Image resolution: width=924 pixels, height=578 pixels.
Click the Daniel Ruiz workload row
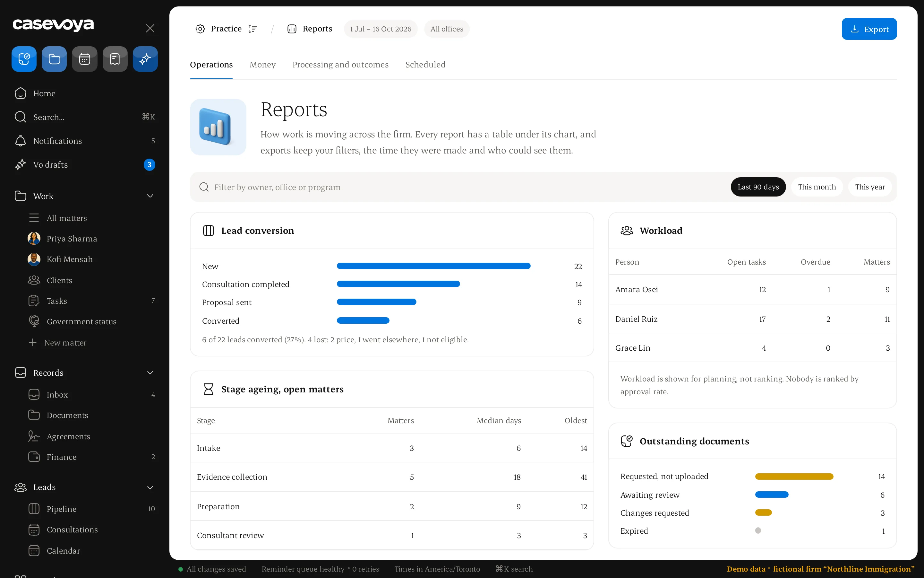coord(752,319)
